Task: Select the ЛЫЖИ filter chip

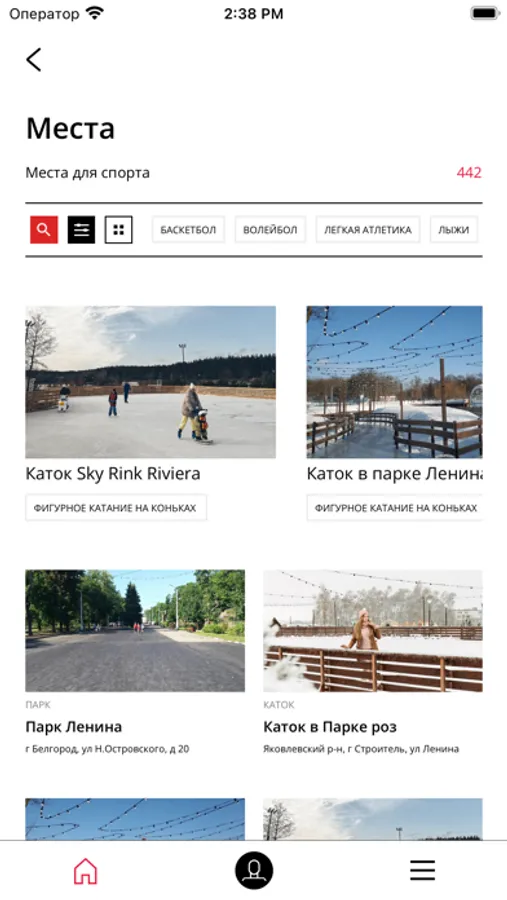Action: pyautogui.click(x=454, y=230)
